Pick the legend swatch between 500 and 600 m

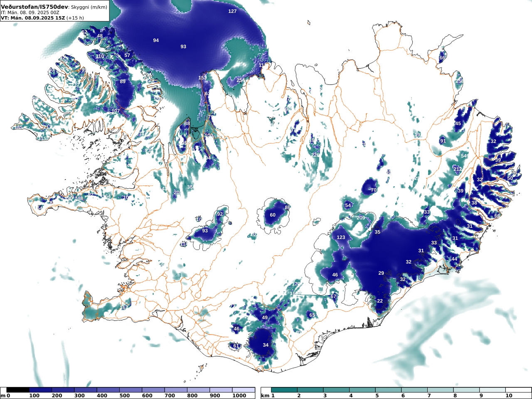click(131, 390)
